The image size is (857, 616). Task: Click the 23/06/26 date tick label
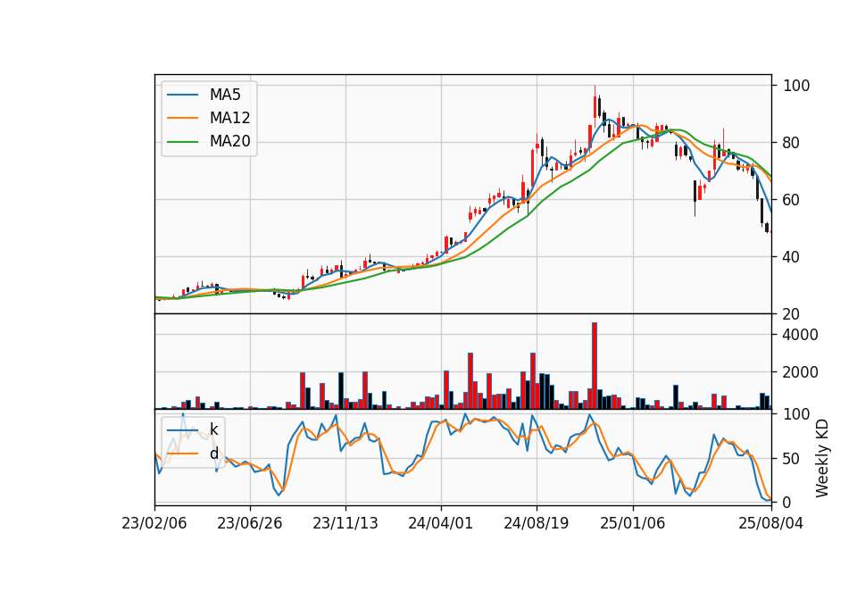(250, 523)
